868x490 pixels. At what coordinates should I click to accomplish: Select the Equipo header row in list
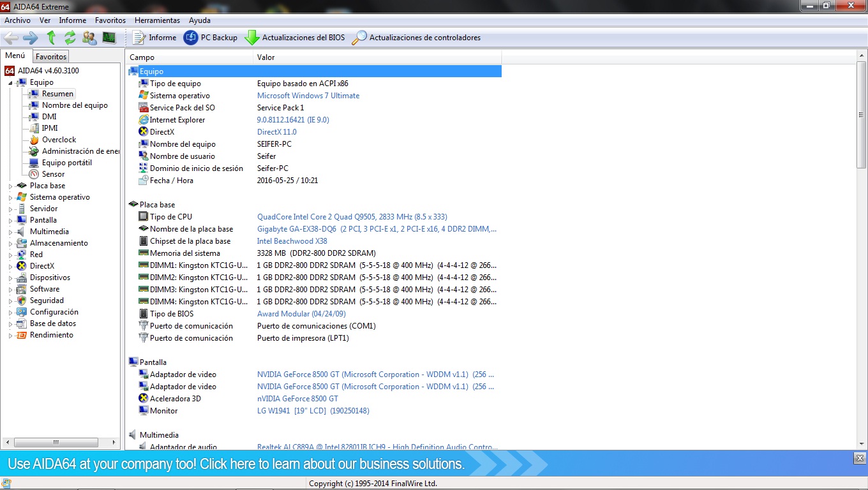click(314, 71)
